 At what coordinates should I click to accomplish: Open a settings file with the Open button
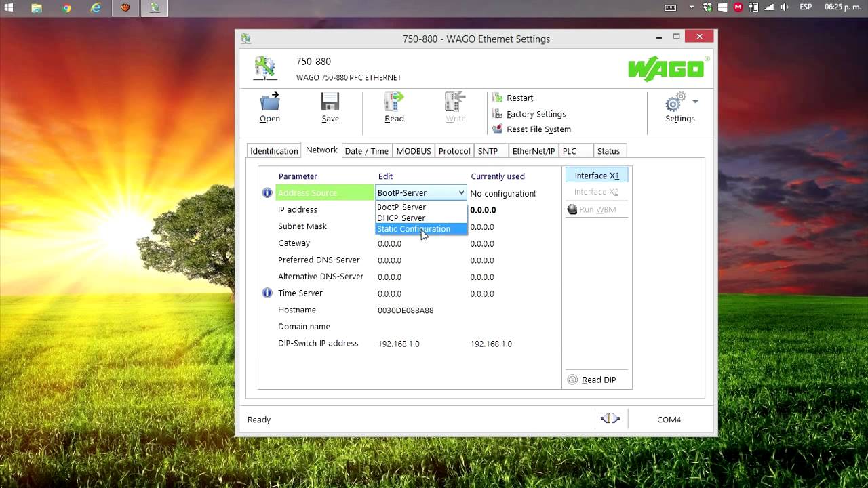tap(270, 108)
